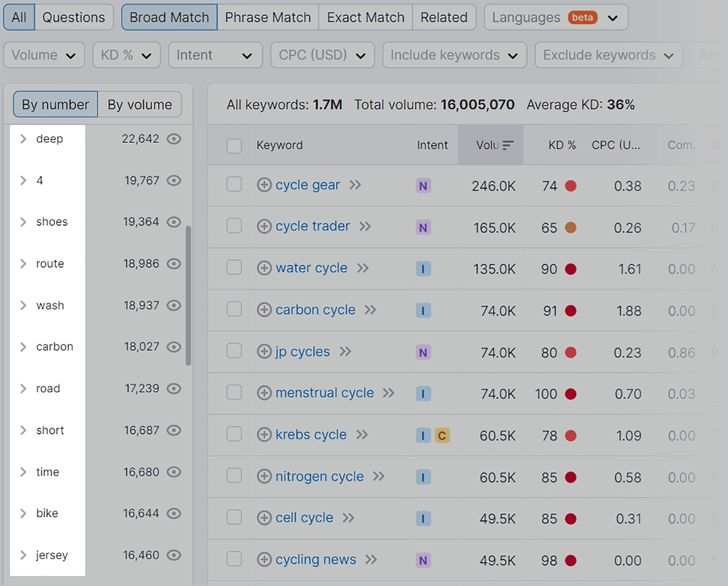Click the Commercial intent badge for "krebs cycle"
This screenshot has height=586, width=728.
pyautogui.click(x=442, y=435)
